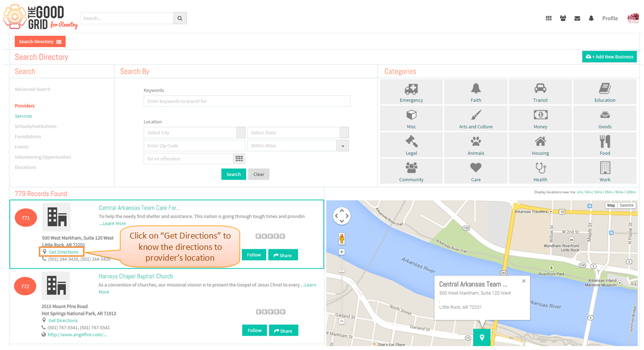Expand the Within Miles dropdown arrow

point(342,146)
